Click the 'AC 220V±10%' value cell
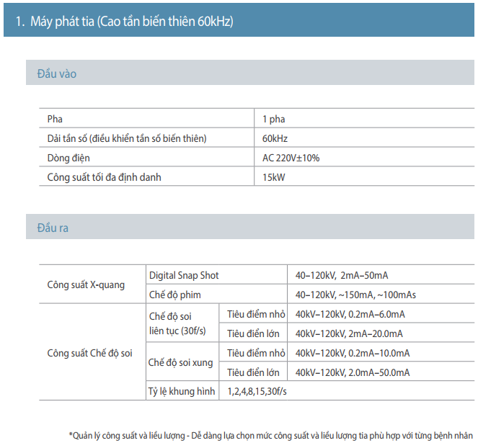Viewport: 478px width, 448px height. [x=291, y=158]
